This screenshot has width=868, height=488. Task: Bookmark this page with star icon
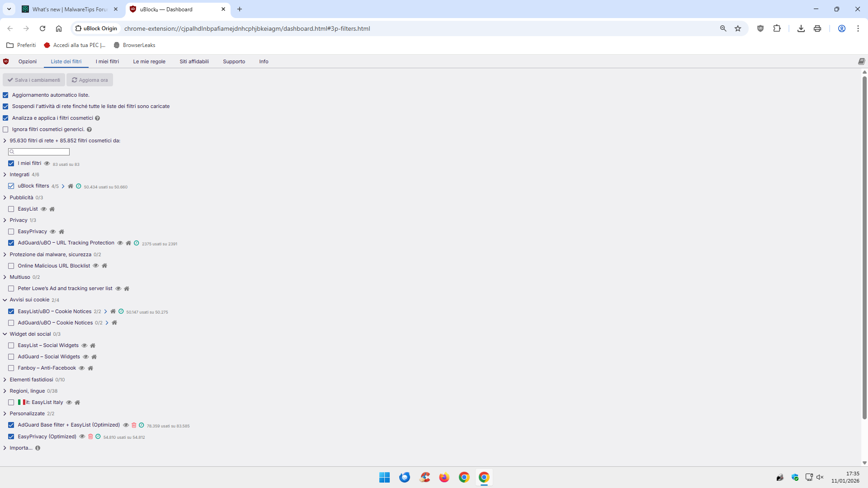tap(738, 28)
